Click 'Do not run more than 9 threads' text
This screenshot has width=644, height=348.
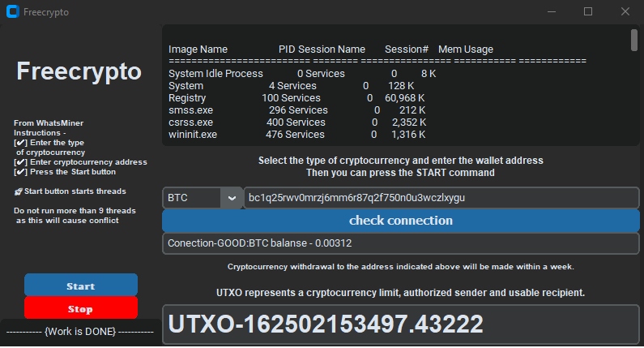(x=75, y=211)
